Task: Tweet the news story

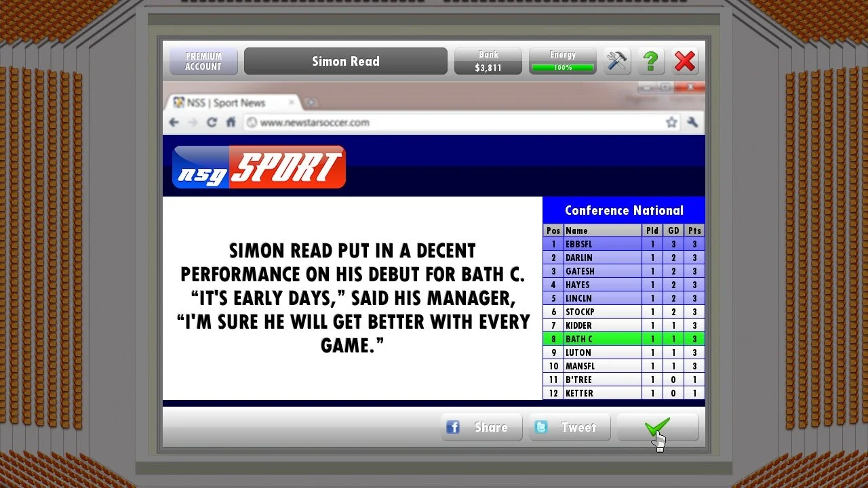Action: [x=570, y=428]
